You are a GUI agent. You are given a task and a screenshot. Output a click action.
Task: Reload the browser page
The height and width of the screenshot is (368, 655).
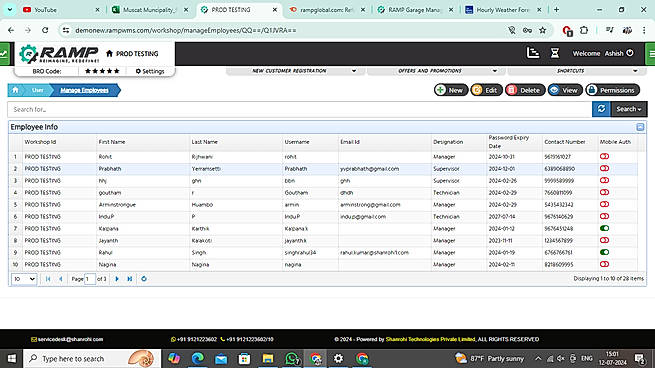pyautogui.click(x=45, y=30)
